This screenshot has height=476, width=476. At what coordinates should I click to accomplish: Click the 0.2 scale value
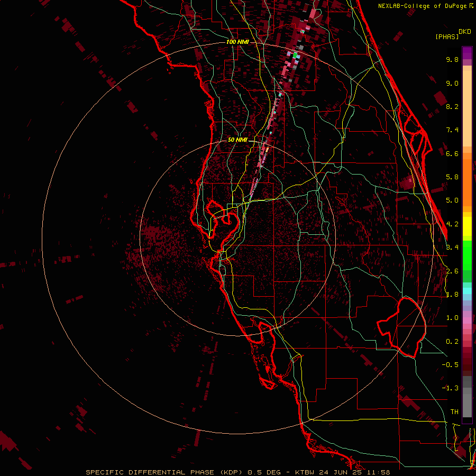(452, 342)
